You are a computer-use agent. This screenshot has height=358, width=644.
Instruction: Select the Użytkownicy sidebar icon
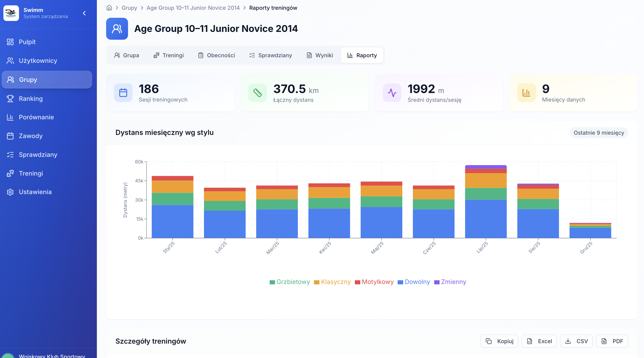coord(10,61)
